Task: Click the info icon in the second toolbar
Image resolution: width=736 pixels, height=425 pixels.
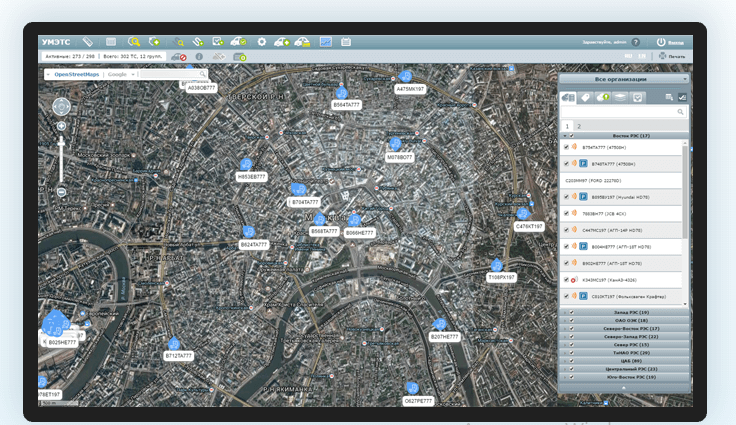Action: [199, 56]
